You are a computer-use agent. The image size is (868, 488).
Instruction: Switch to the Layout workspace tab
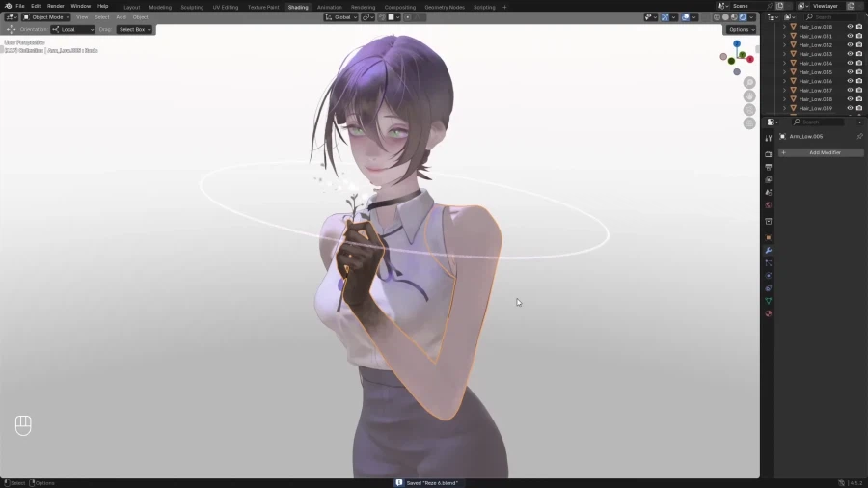pyautogui.click(x=132, y=7)
